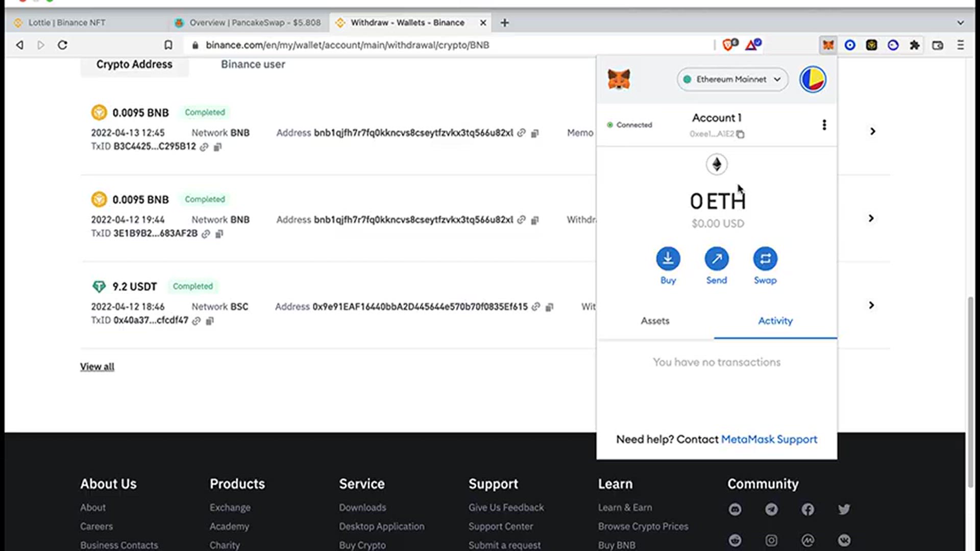The width and height of the screenshot is (980, 551).
Task: Copy TxID B3C4425...C295B12
Action: (x=217, y=147)
